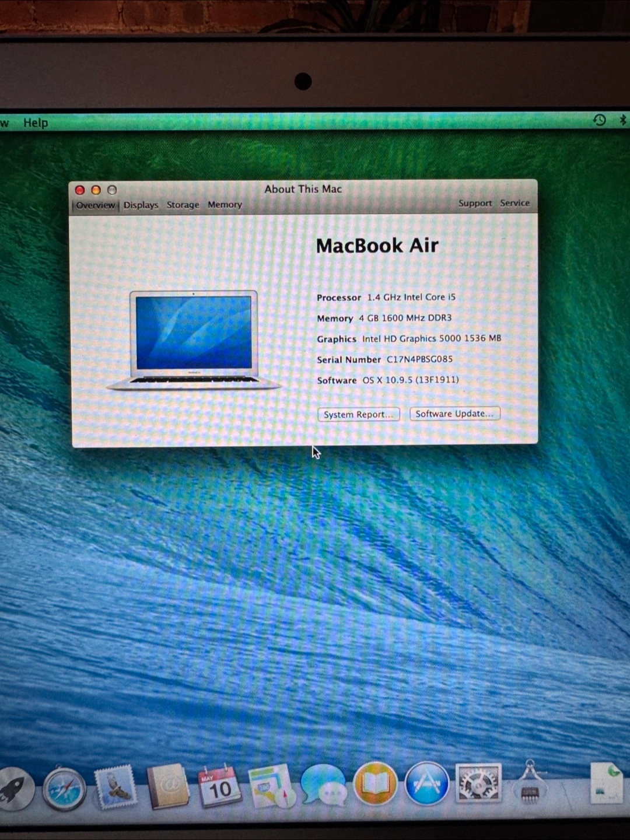Minimize the About This Mac window
Viewport: 630px width, 840px height.
pos(96,190)
